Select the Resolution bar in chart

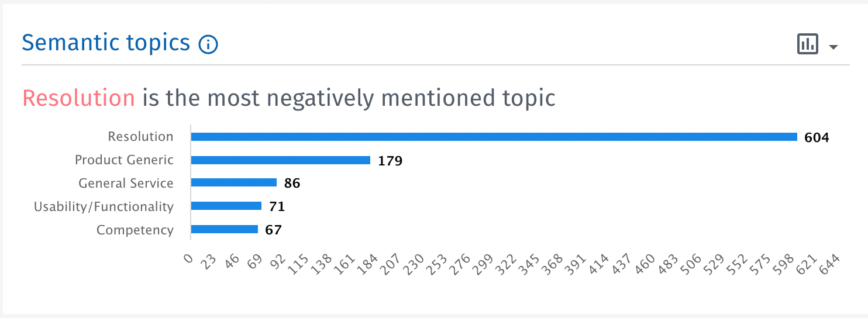(494, 137)
